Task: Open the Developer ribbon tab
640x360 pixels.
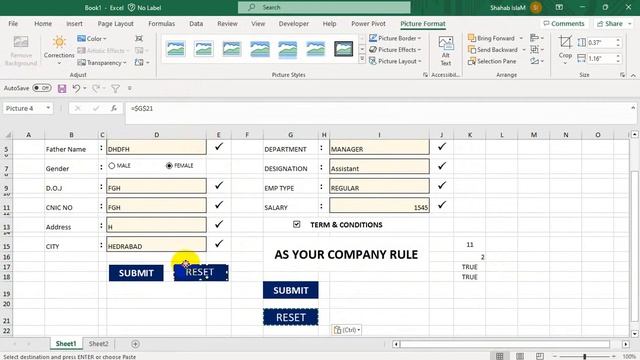Action: (x=293, y=24)
